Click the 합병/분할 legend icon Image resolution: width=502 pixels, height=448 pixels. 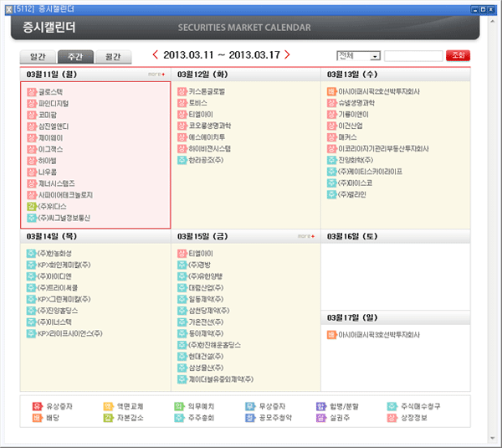[320, 406]
